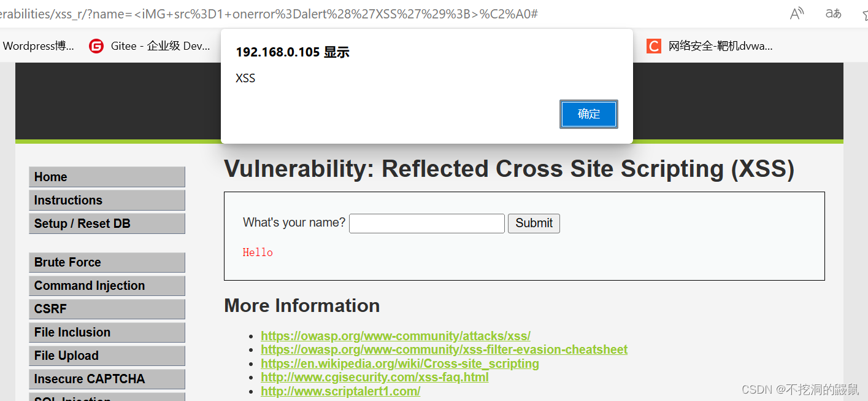Open the xss-filter-evasion-cheatsheet link
868x401 pixels.
(x=444, y=349)
